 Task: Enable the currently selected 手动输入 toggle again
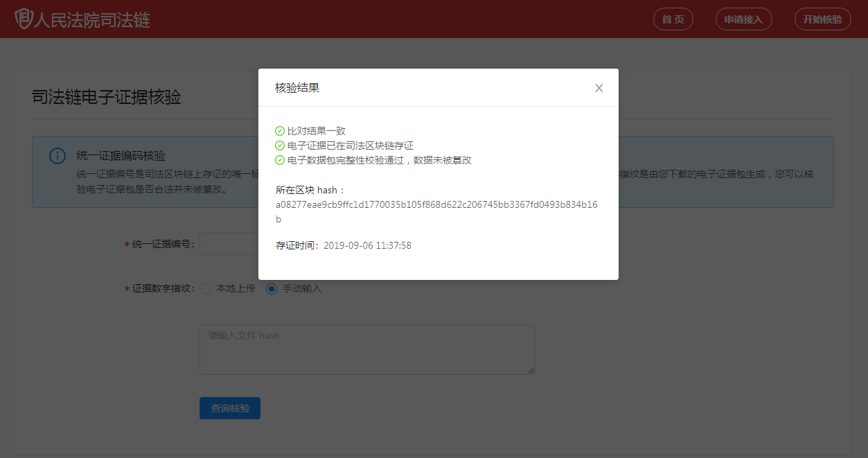tap(271, 289)
